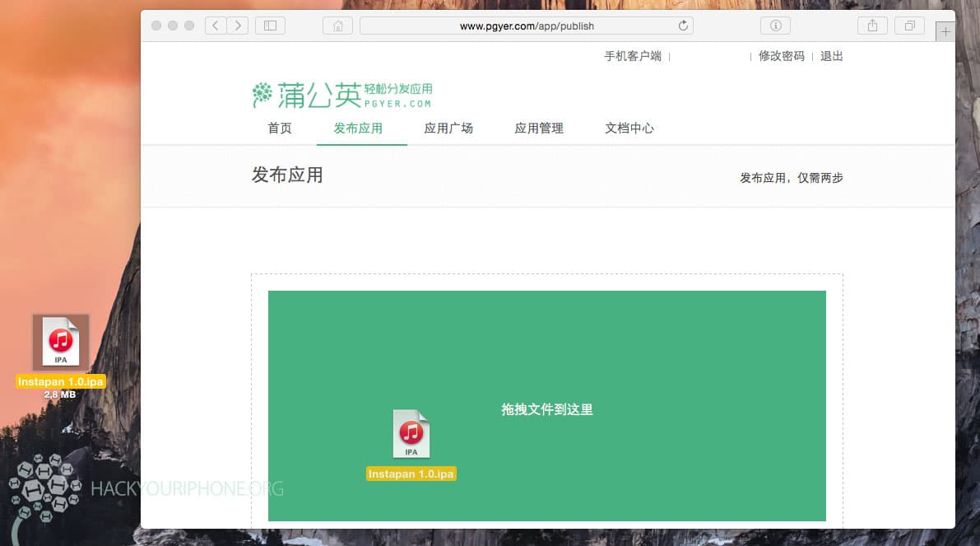The height and width of the screenshot is (546, 980).
Task: Toggle the Safari sidebar button
Action: tap(270, 26)
